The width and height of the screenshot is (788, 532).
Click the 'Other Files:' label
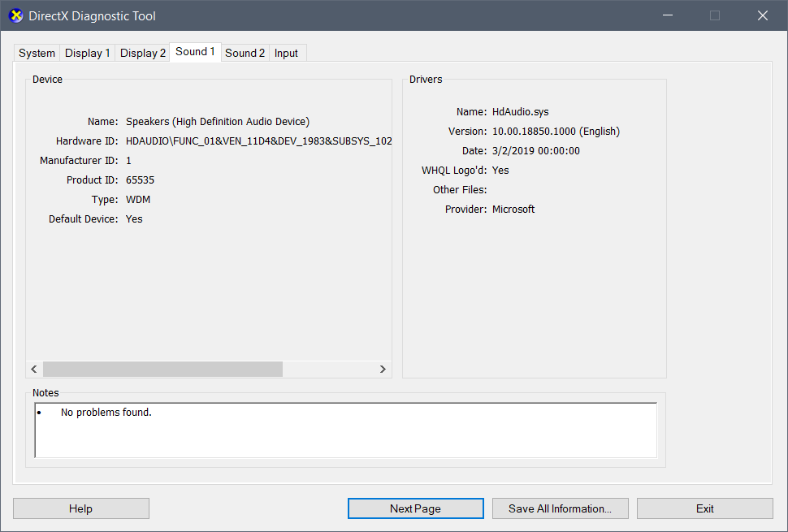pyautogui.click(x=460, y=190)
